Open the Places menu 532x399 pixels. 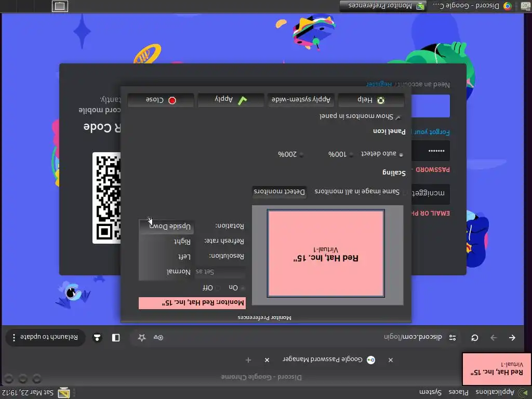click(458, 392)
